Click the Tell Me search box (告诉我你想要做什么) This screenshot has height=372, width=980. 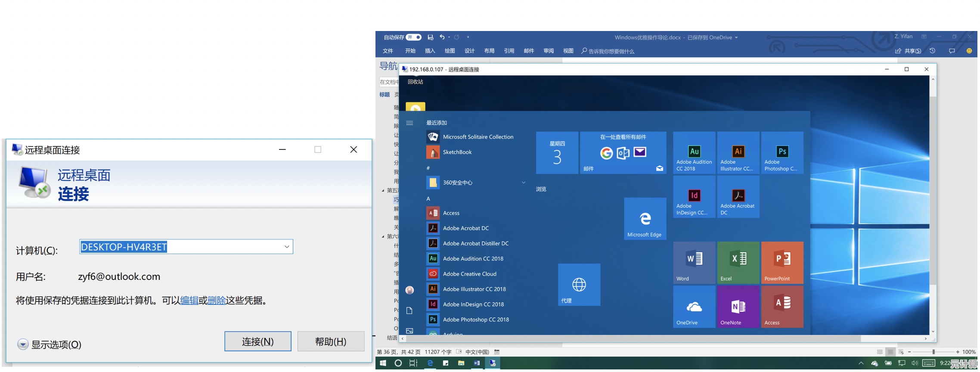pyautogui.click(x=608, y=51)
